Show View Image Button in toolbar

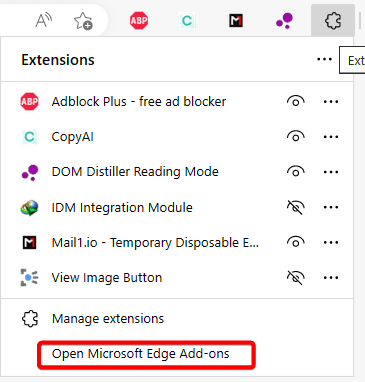pos(296,278)
